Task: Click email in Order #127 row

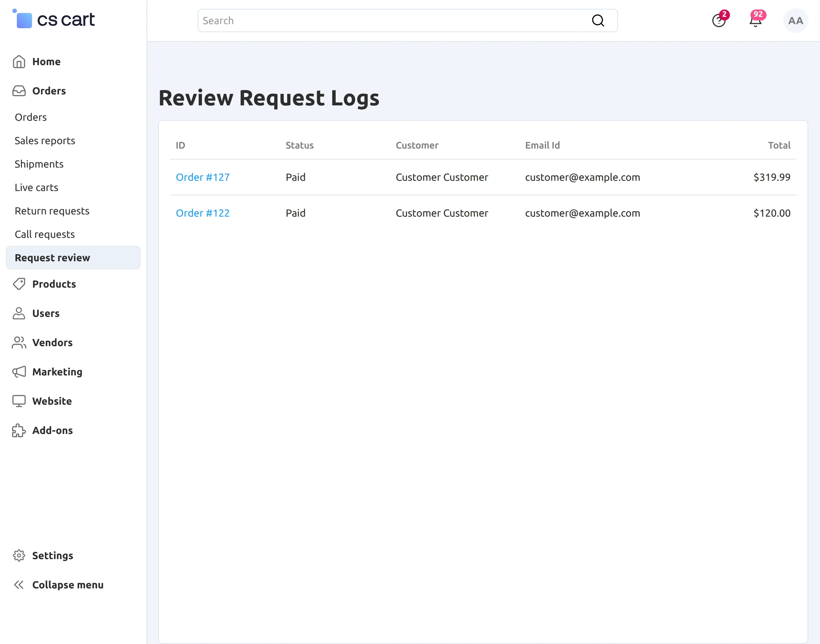Action: tap(582, 177)
